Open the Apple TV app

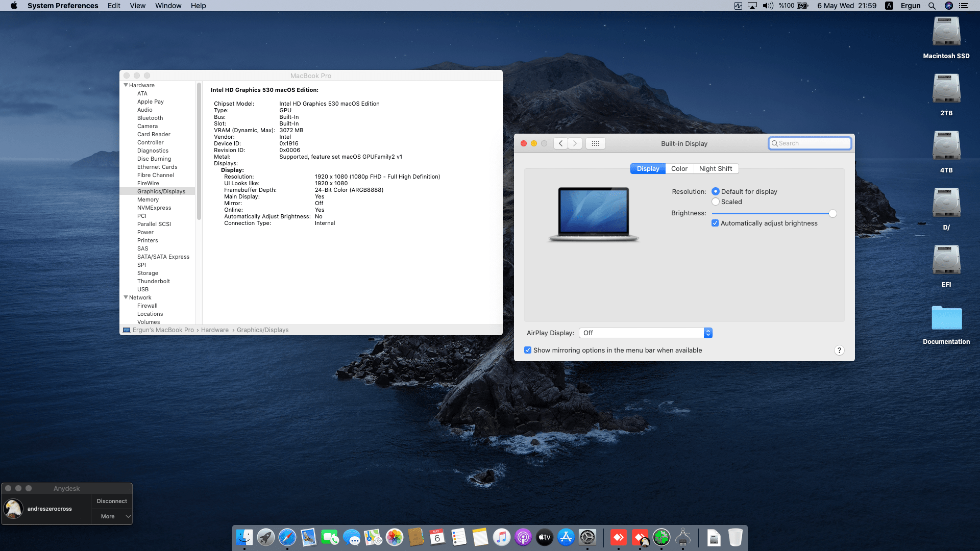(x=544, y=537)
